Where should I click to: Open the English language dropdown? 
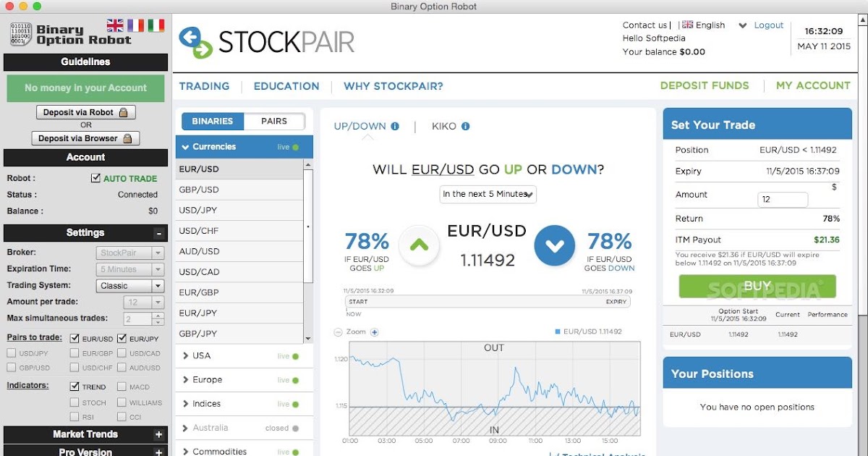tap(715, 25)
